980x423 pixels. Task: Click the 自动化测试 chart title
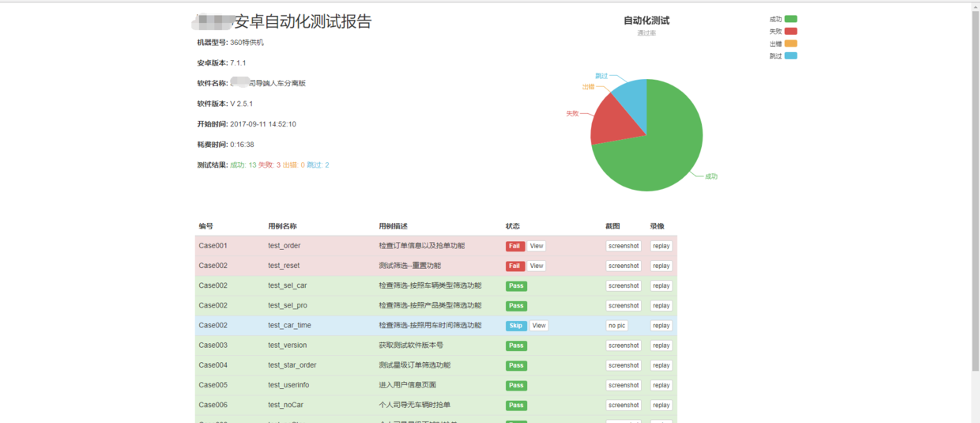click(x=646, y=21)
